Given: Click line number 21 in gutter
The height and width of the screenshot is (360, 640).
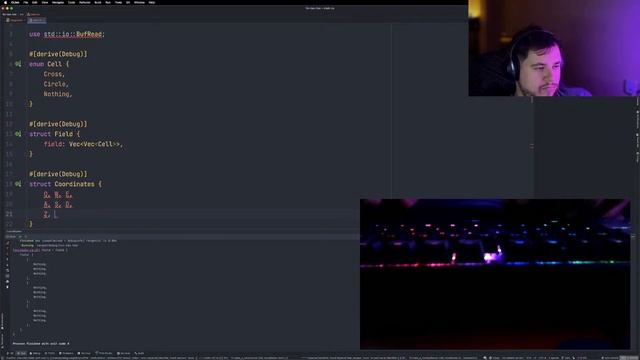Looking at the screenshot, I should coord(9,214).
